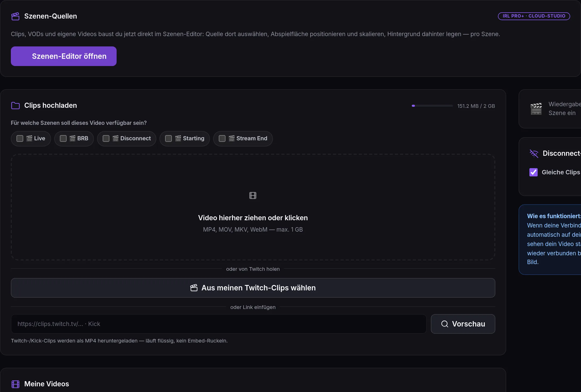Image resolution: width=581 pixels, height=392 pixels.
Task: Click the film strip icon in the drop zone
Action: (253, 195)
